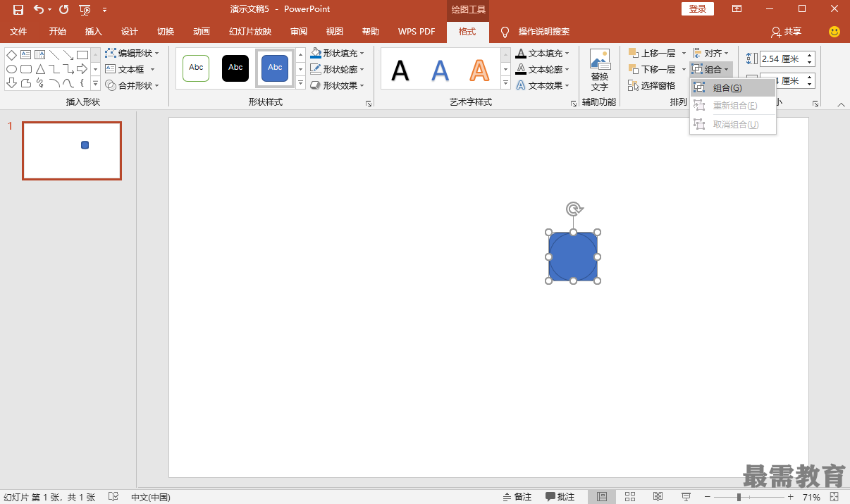Choose Group (组合(G)) in the dropdown menu
The image size is (850, 504).
click(733, 88)
